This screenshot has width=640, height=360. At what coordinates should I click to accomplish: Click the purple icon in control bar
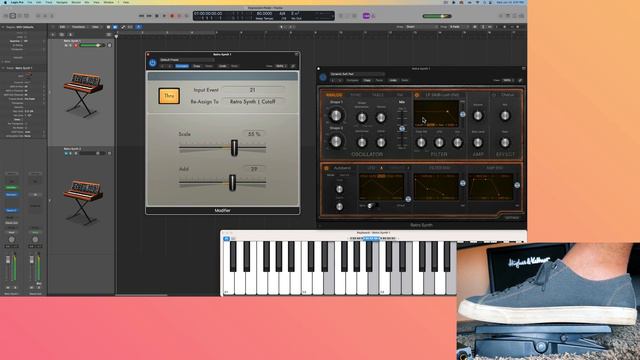(x=366, y=16)
